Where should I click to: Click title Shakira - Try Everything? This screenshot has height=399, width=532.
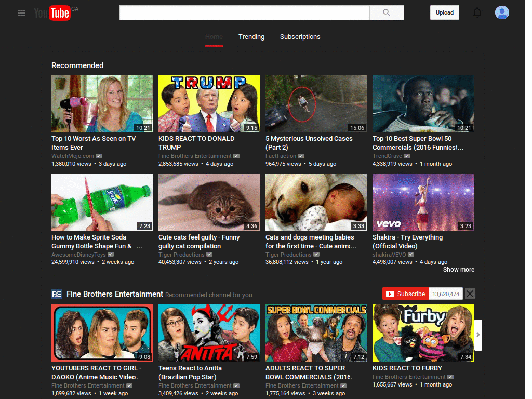407,242
